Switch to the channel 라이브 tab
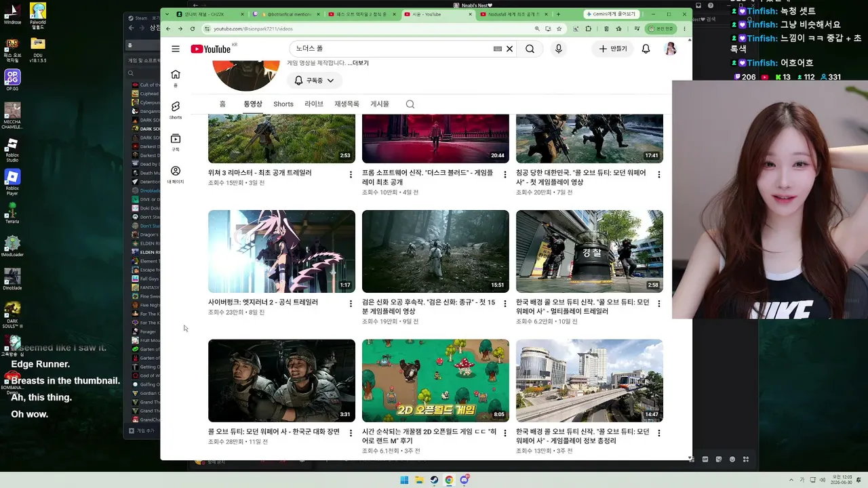The image size is (868, 488). [x=314, y=104]
